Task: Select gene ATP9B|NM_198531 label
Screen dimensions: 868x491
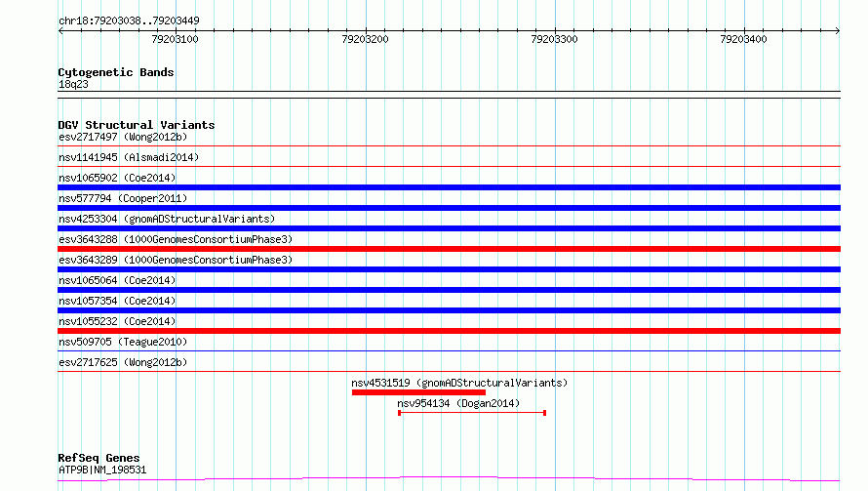Action: pyautogui.click(x=102, y=470)
